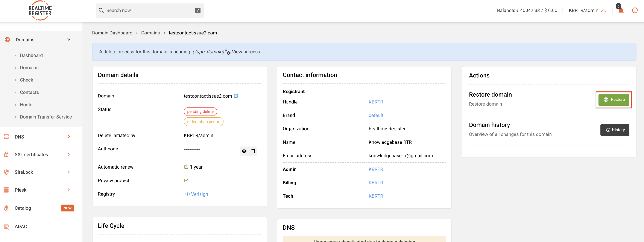Open the Verisign registry link
The width and height of the screenshot is (644, 242).
pos(199,194)
